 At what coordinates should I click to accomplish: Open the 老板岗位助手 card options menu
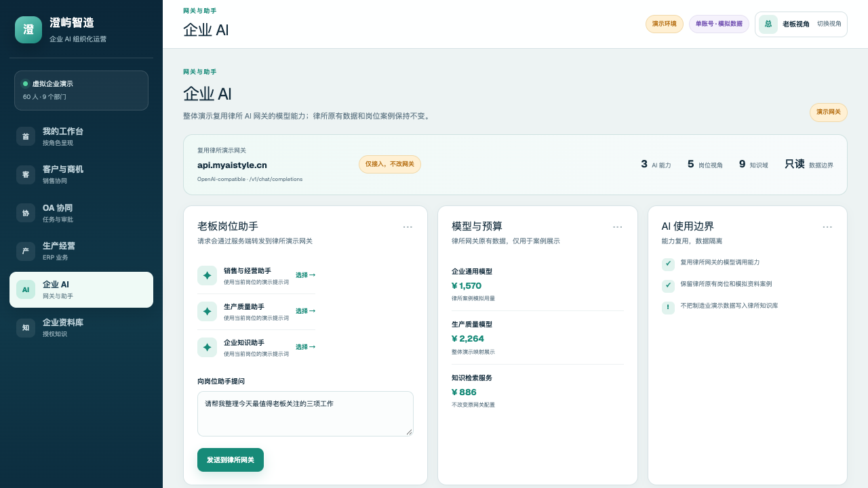click(x=408, y=227)
